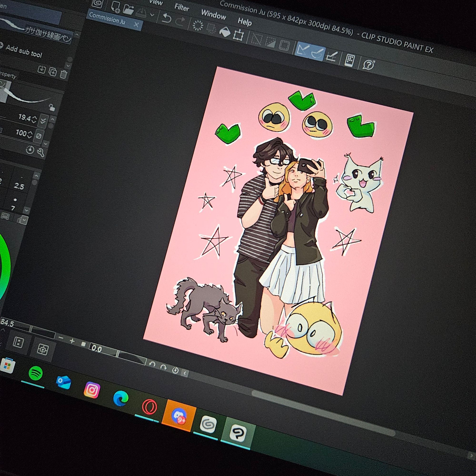Viewport: 476px width, 476px height.
Task: Open brush size dynamics button beside 19.4
Action: pos(43,121)
